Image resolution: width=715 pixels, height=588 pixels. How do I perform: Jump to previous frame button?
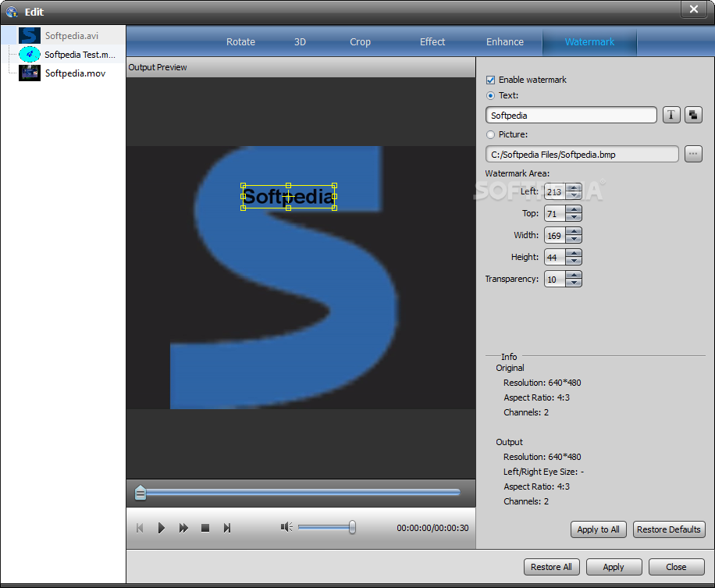(140, 528)
